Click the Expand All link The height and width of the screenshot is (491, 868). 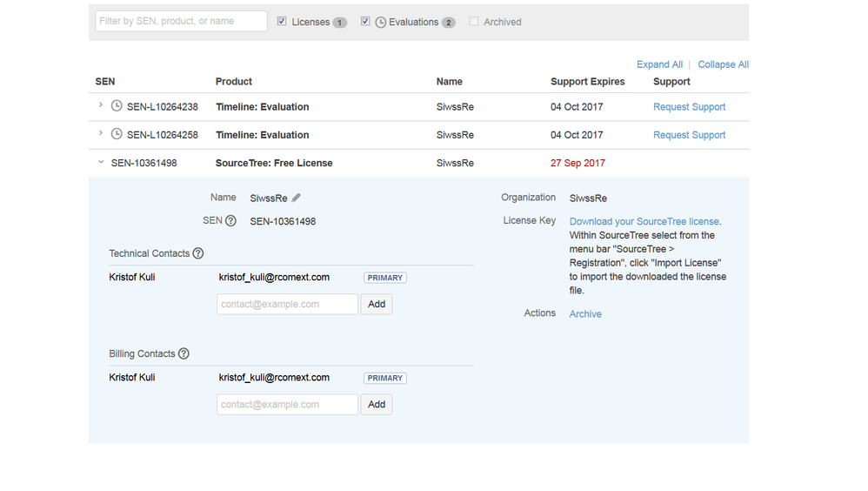[659, 64]
